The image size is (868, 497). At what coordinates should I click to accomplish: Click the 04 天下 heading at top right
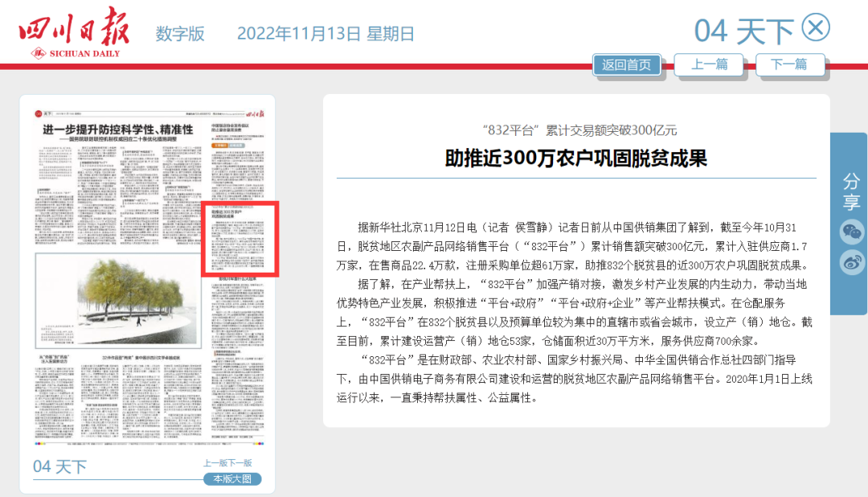[x=744, y=31]
